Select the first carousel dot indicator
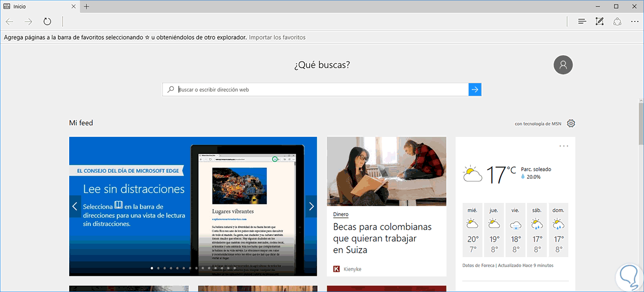This screenshot has width=644, height=292. coord(152,267)
